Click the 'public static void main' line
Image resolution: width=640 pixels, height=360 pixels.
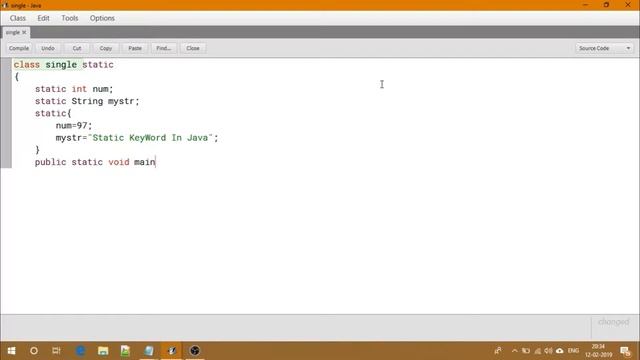tap(95, 162)
